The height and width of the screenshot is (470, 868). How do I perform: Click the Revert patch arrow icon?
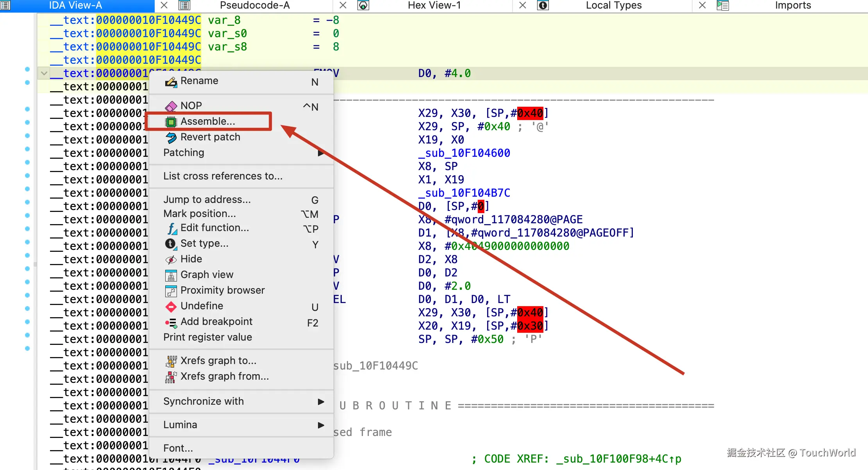(171, 137)
